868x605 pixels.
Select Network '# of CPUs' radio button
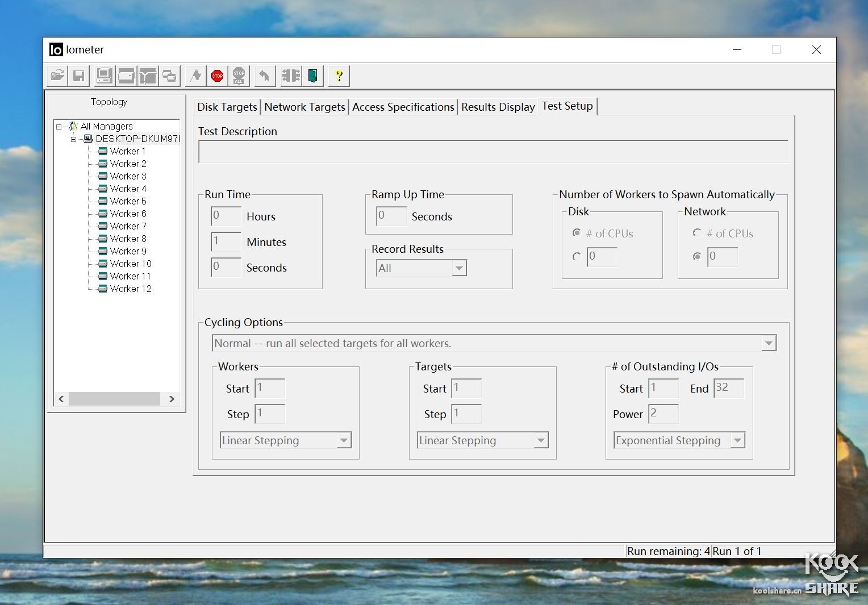(x=697, y=233)
